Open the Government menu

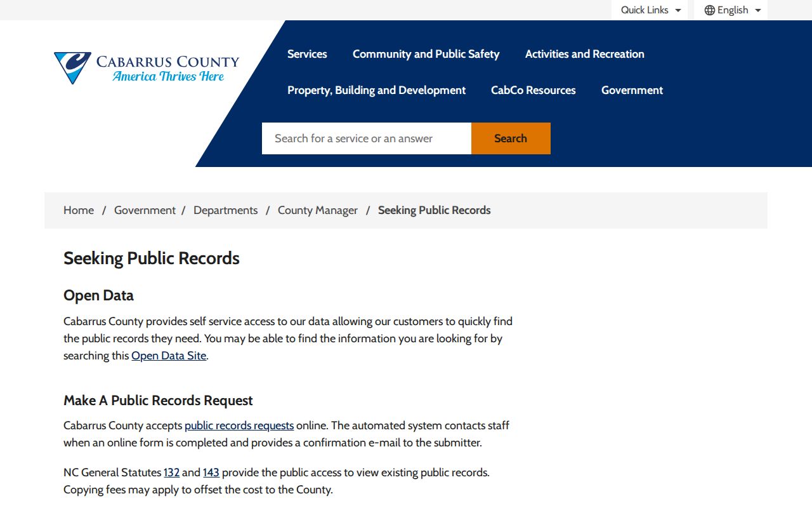click(632, 90)
